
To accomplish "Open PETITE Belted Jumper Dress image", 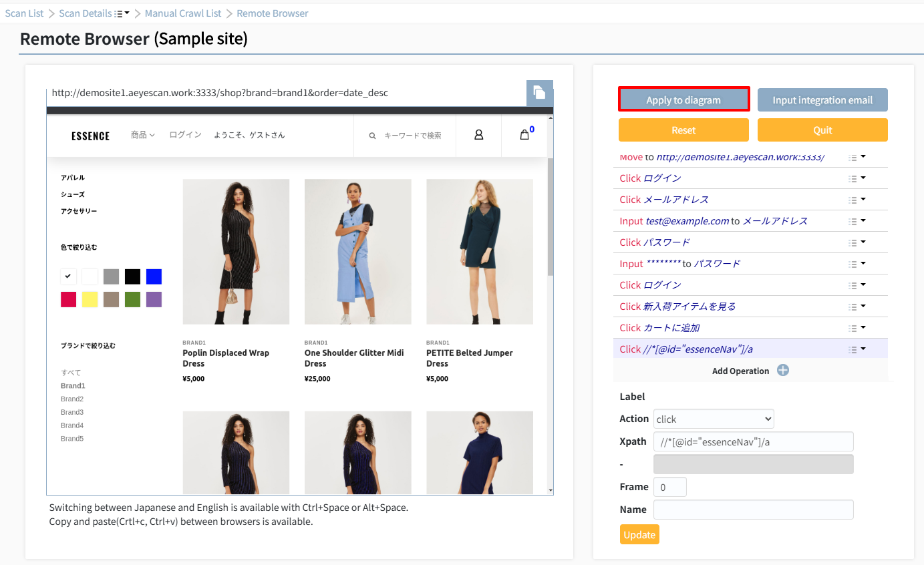I will coord(480,252).
